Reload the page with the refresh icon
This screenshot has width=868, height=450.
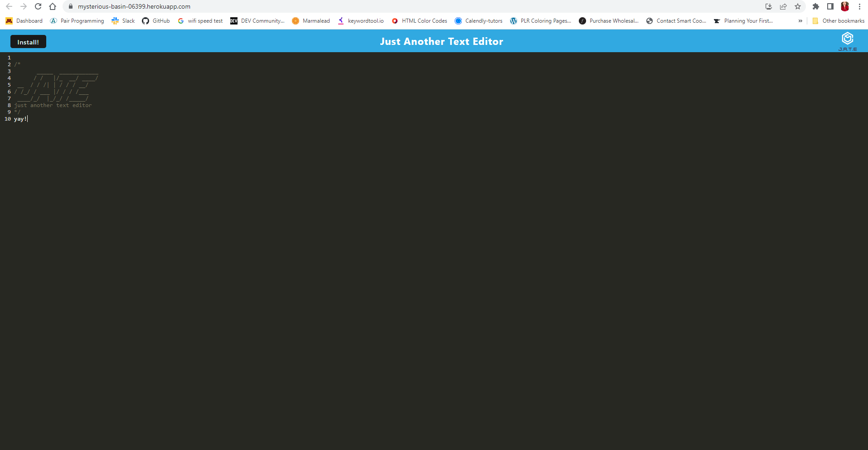38,6
